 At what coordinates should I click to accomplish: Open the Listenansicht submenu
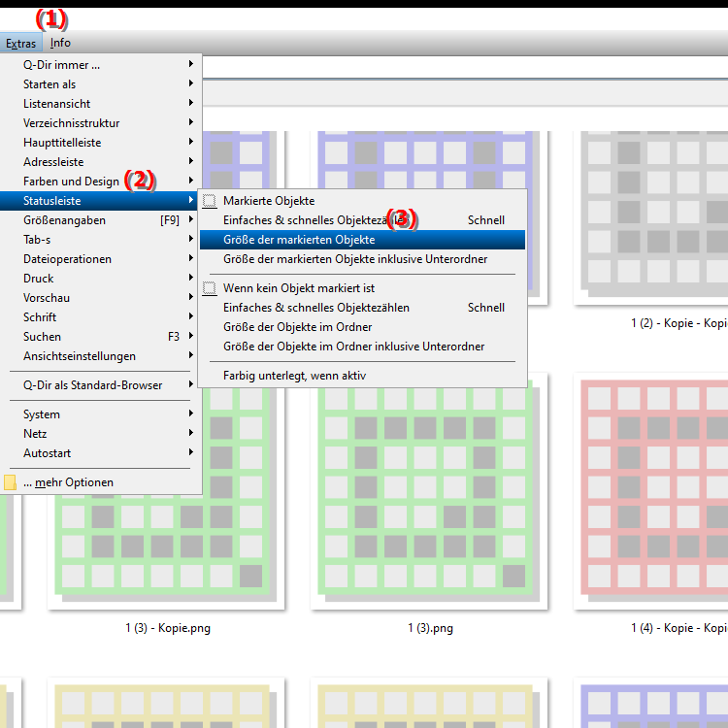click(101, 104)
